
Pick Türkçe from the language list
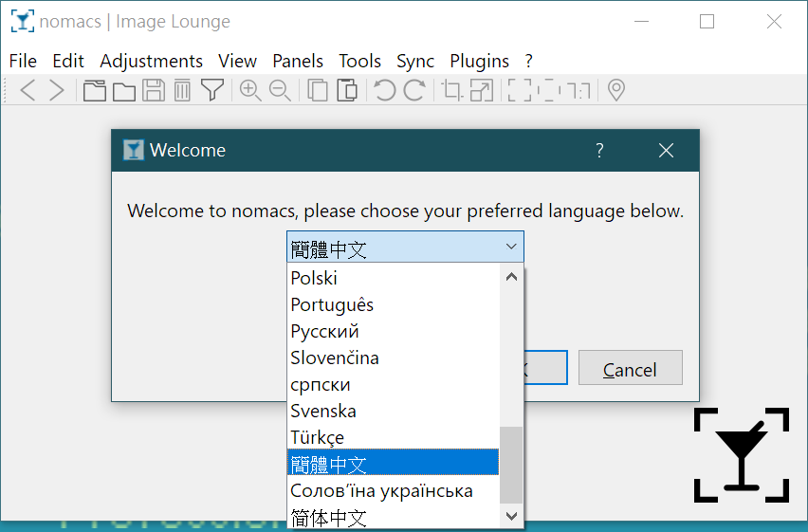pos(318,438)
